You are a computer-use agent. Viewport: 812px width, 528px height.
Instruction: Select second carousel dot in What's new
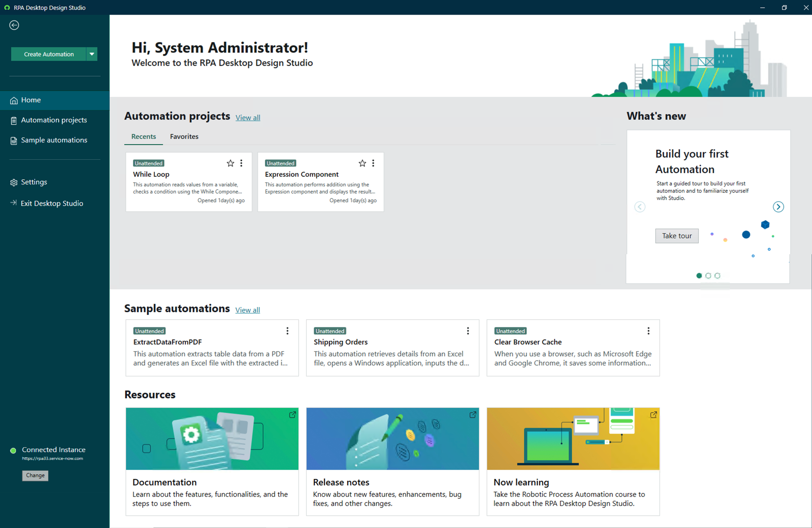708,276
